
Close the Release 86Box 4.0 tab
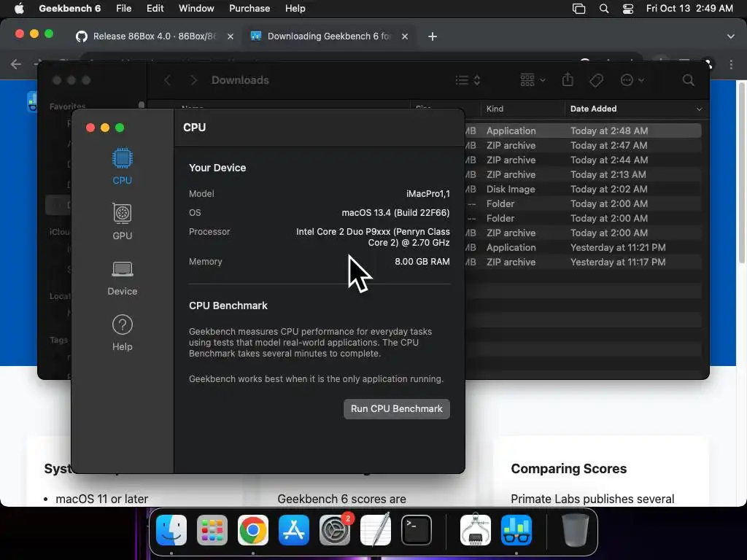231,36
